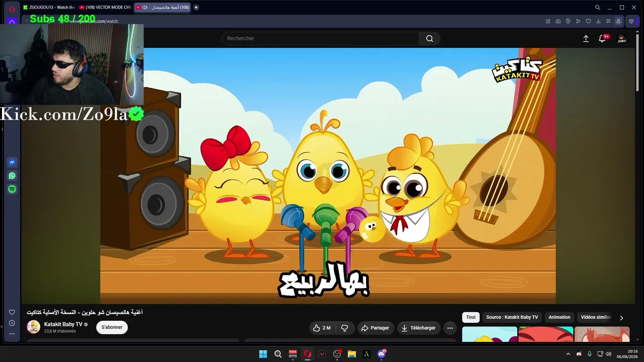The image size is (644, 362).
Task: Open Discord from the taskbar
Action: (x=381, y=354)
